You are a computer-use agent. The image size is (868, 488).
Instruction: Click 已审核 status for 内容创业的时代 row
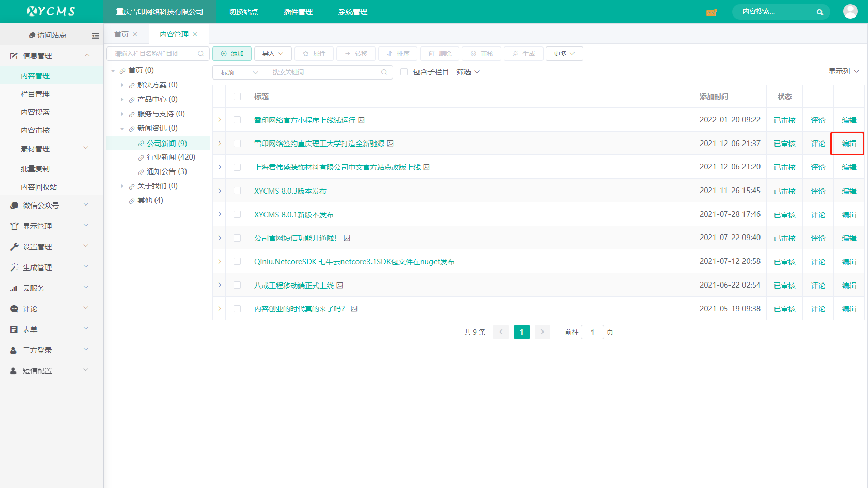(x=784, y=309)
